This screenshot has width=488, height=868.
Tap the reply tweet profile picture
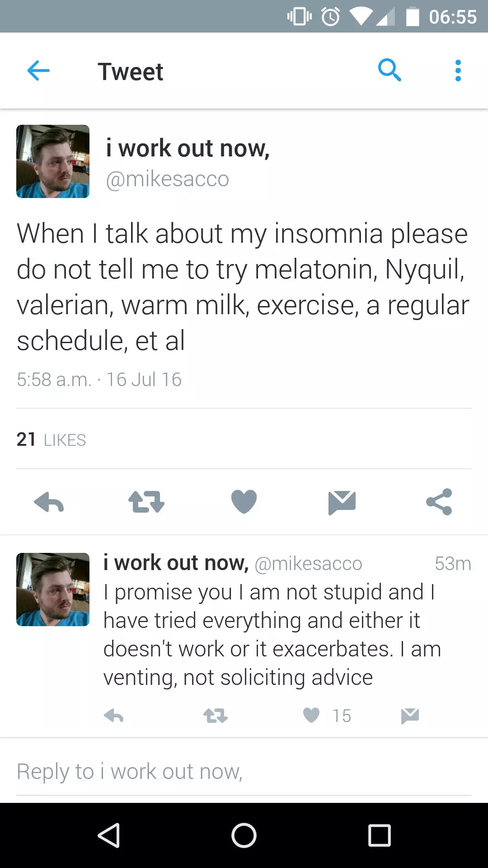point(53,590)
